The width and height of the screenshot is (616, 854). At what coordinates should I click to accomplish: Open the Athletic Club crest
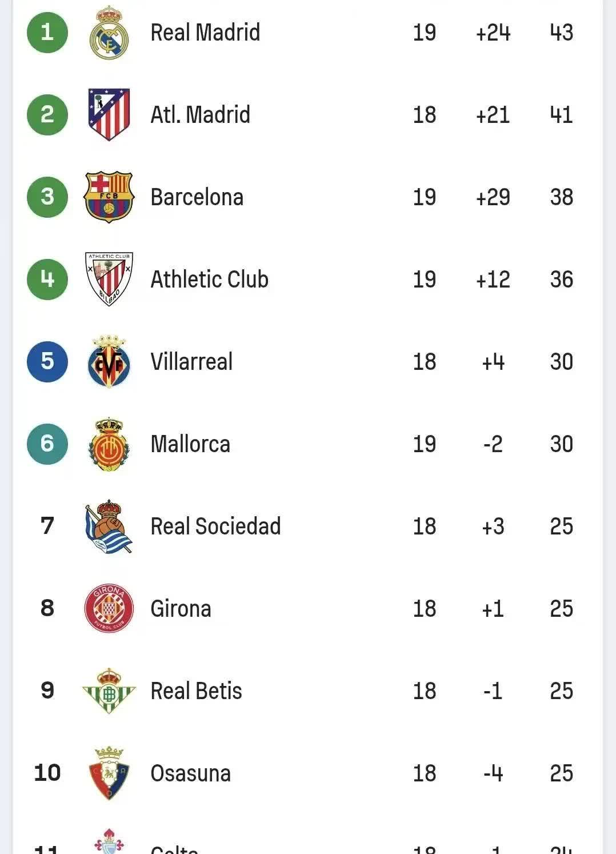click(109, 279)
